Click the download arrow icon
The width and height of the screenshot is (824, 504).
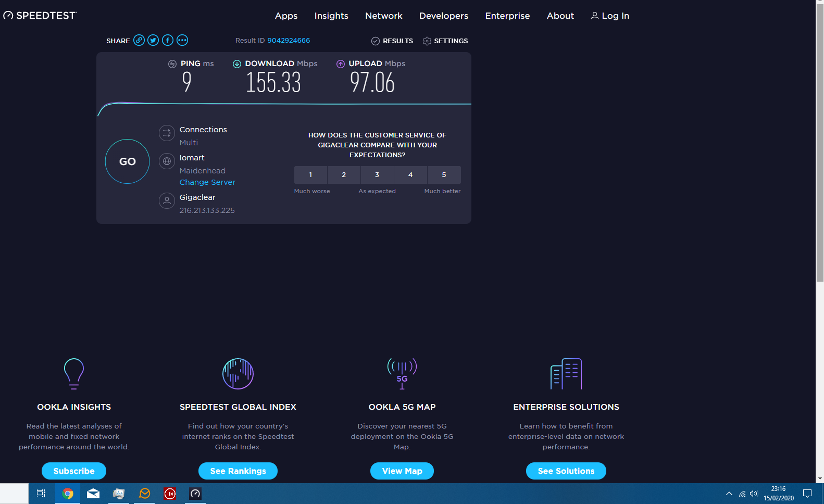237,64
